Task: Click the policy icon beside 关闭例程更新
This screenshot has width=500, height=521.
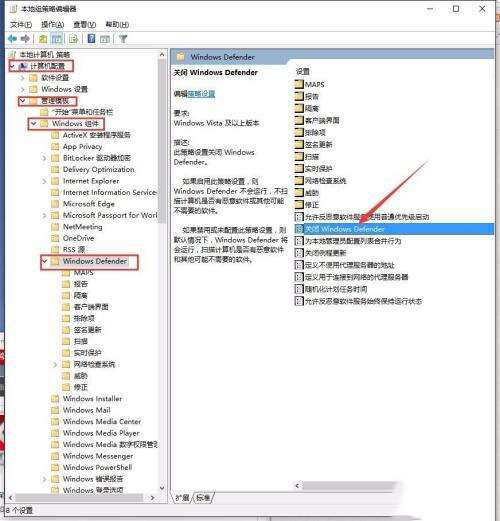Action: pyautogui.click(x=299, y=253)
